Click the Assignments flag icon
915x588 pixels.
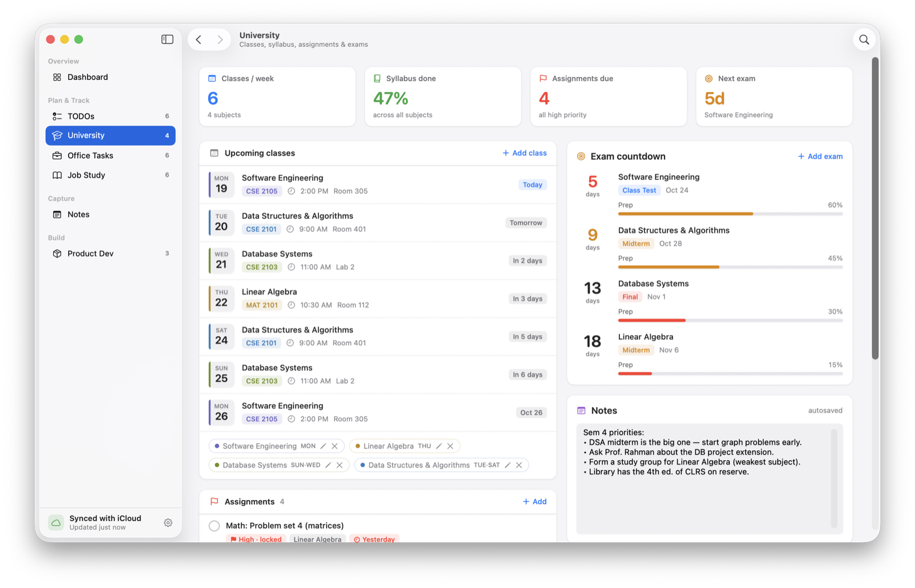click(214, 502)
